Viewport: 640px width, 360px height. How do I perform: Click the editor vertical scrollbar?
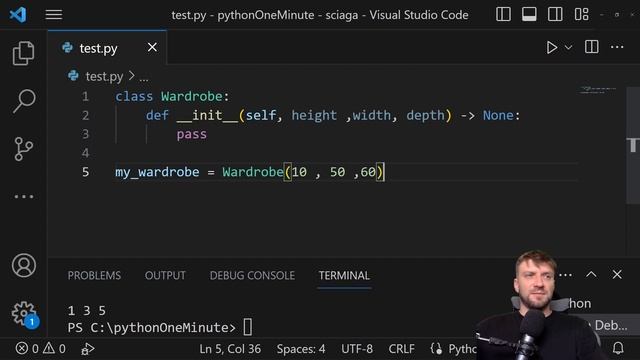pyautogui.click(x=633, y=145)
